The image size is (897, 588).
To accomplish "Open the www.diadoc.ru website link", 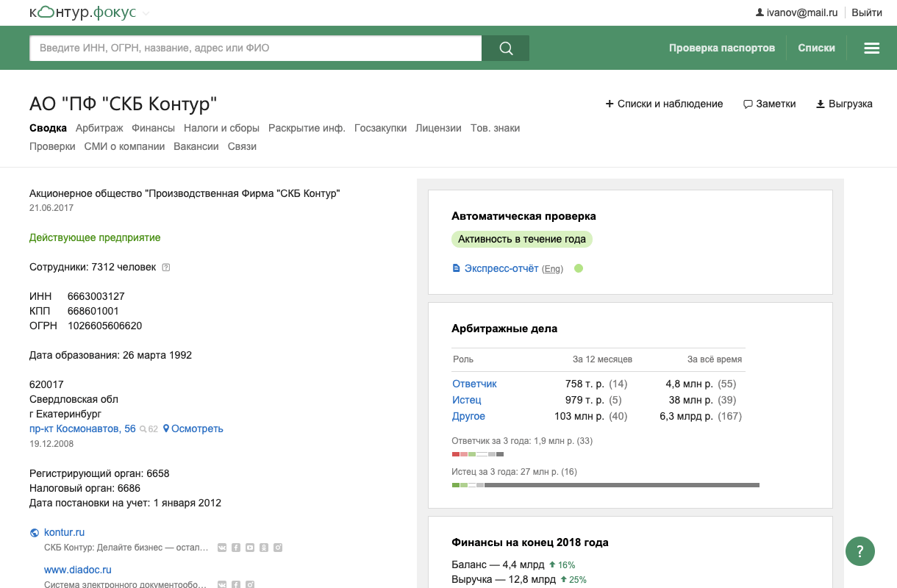I will [78, 570].
